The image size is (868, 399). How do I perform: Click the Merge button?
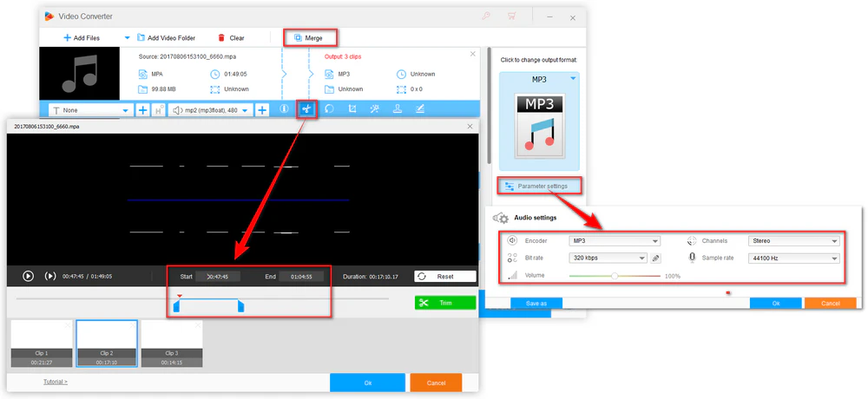[x=309, y=38]
